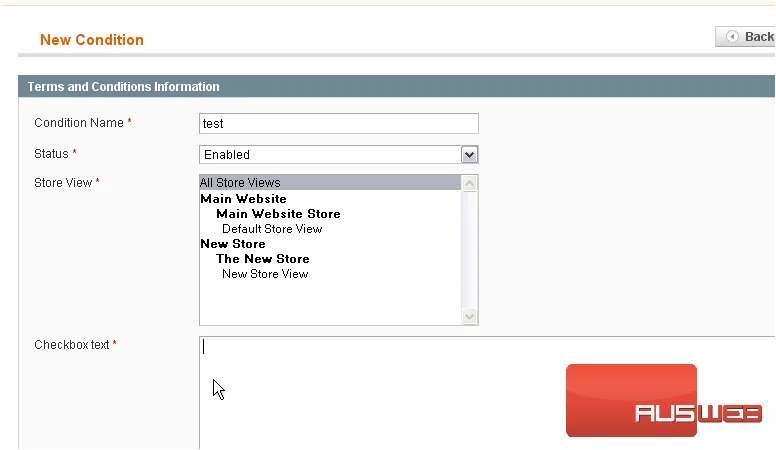
Task: Choose Default Store View option
Action: (x=272, y=229)
